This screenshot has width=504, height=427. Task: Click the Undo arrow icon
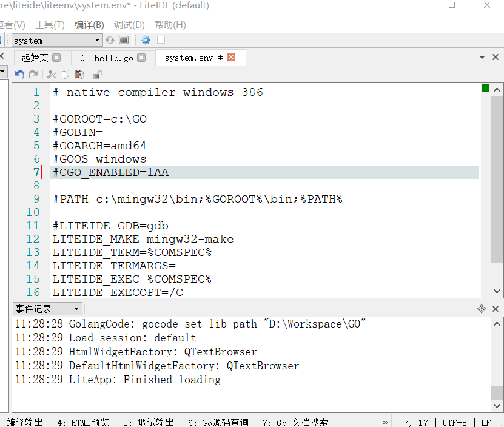[x=19, y=75]
